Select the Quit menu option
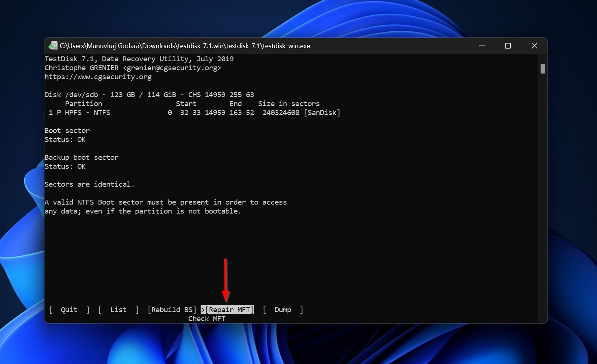This screenshot has width=597, height=364. point(69,309)
